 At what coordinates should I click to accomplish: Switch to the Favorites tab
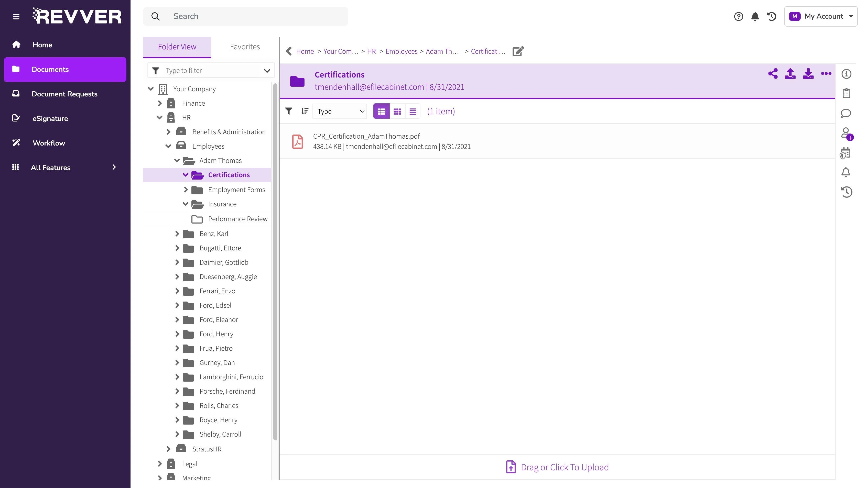[x=245, y=47]
